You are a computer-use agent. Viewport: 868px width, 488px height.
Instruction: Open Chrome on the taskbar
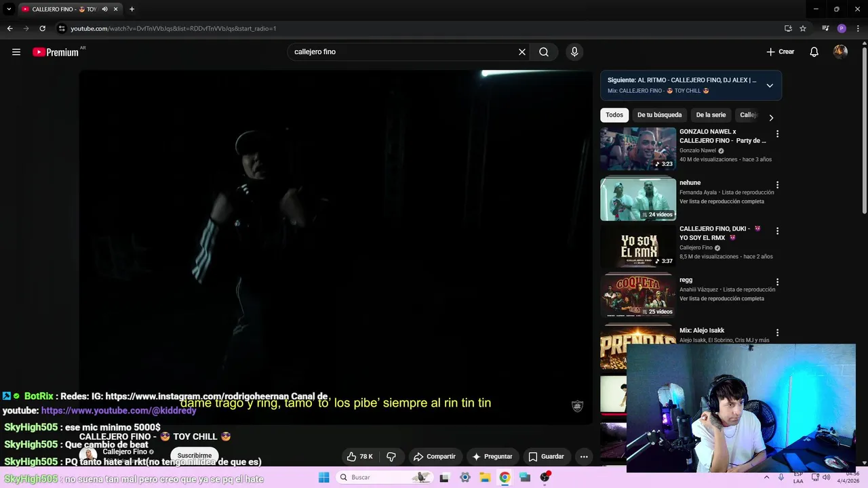coord(505,477)
